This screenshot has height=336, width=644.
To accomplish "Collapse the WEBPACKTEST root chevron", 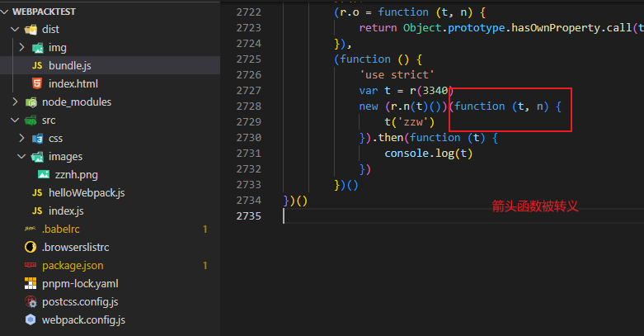I will coord(4,12).
